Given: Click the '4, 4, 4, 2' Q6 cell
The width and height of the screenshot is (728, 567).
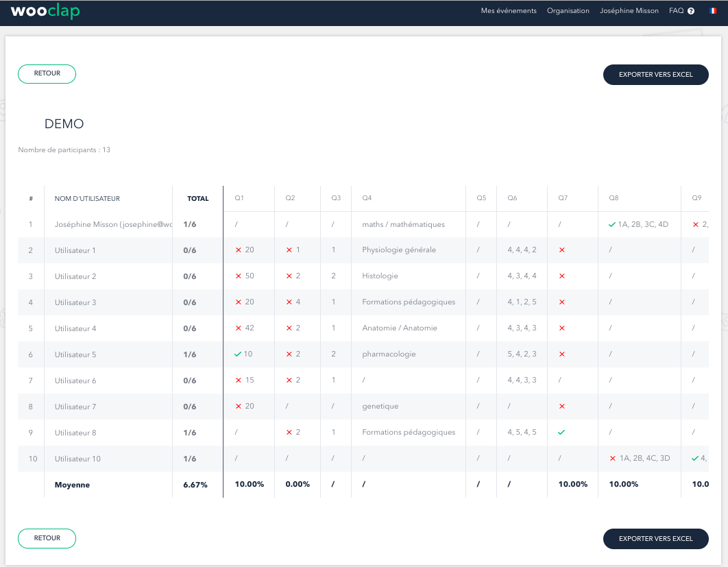Looking at the screenshot, I should [x=522, y=250].
